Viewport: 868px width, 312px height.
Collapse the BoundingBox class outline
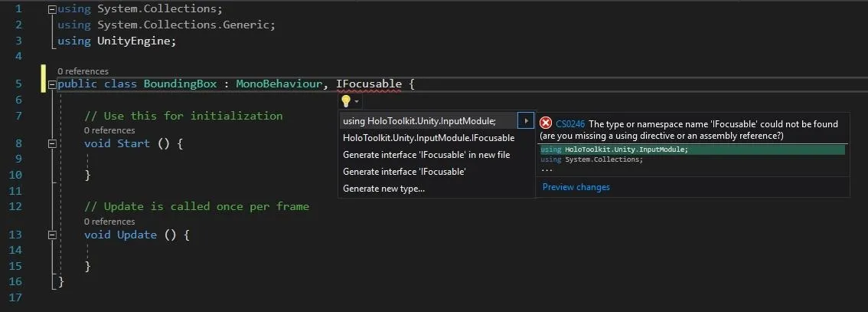pos(52,84)
